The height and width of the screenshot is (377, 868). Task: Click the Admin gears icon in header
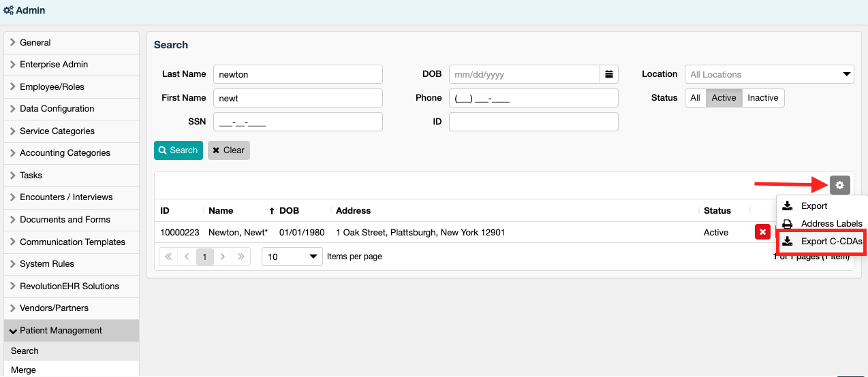pos(8,11)
